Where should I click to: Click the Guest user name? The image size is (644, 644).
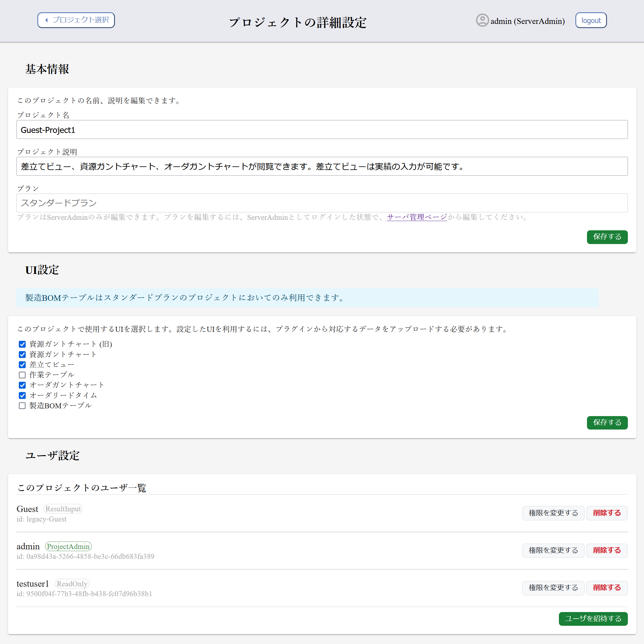click(27, 509)
